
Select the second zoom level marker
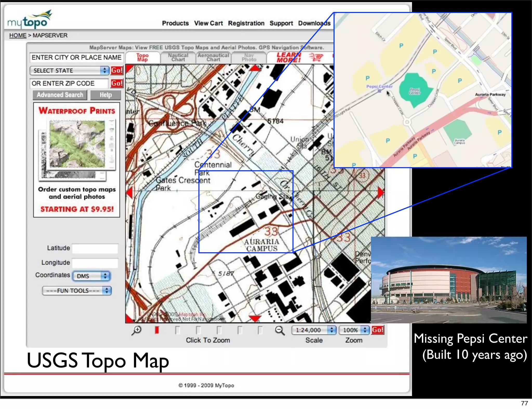177,330
